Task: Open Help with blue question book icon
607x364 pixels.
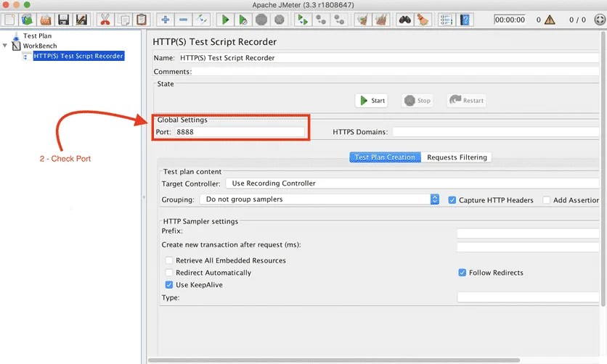Action: (x=465, y=20)
